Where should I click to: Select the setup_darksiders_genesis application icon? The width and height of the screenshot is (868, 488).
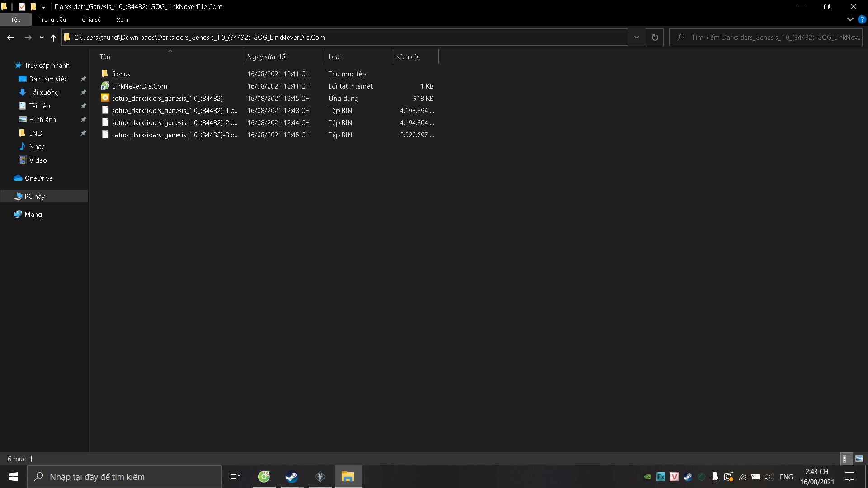click(x=105, y=98)
